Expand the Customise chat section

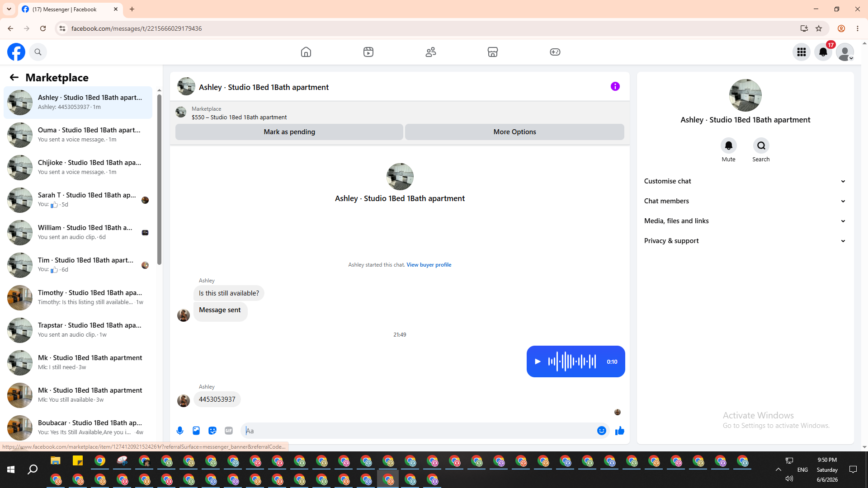(745, 181)
